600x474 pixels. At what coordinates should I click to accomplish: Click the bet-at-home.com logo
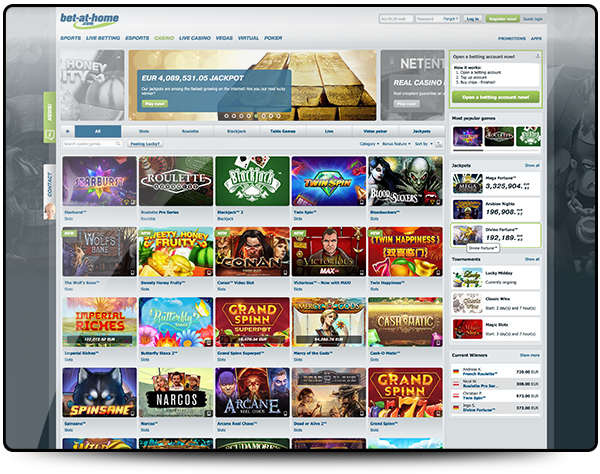90,20
